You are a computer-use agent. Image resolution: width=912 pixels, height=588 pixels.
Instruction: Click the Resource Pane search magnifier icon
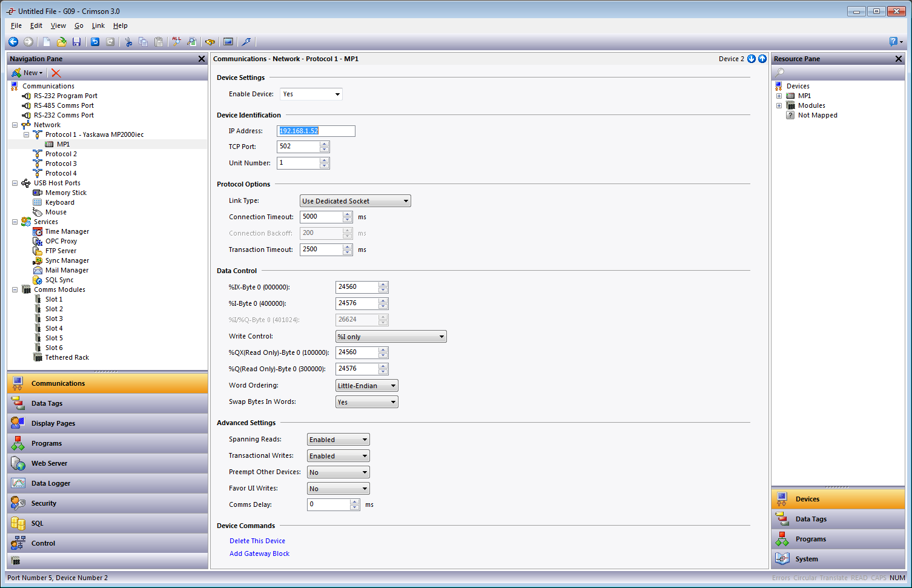coord(780,73)
